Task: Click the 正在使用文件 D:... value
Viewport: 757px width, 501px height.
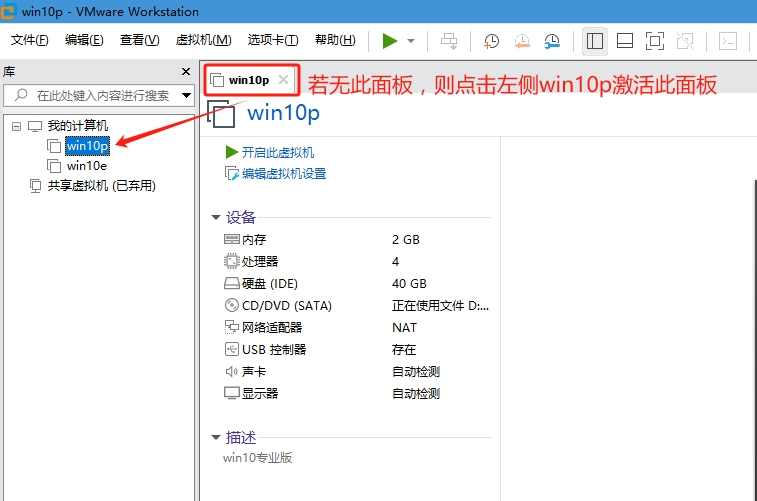Action: pyautogui.click(x=440, y=306)
